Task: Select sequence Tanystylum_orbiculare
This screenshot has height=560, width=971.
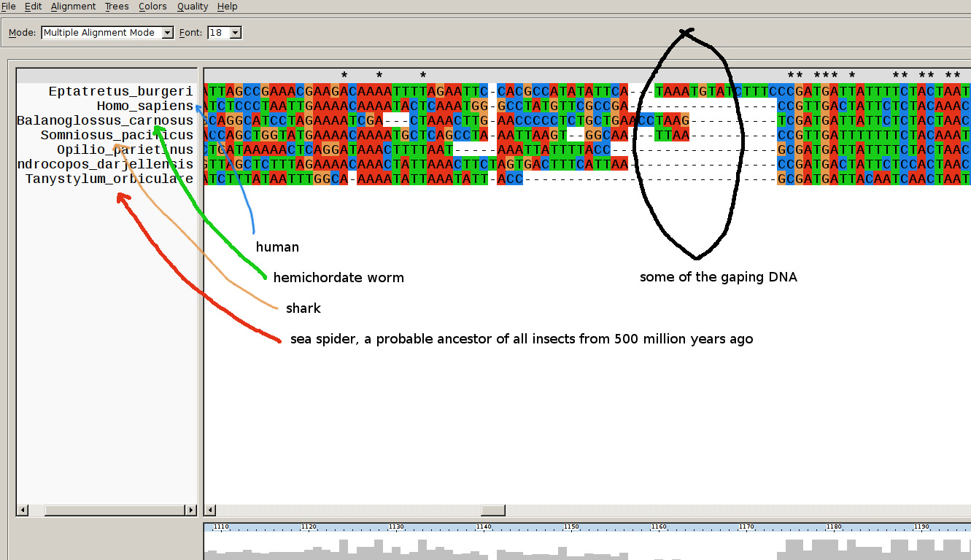Action: [109, 179]
